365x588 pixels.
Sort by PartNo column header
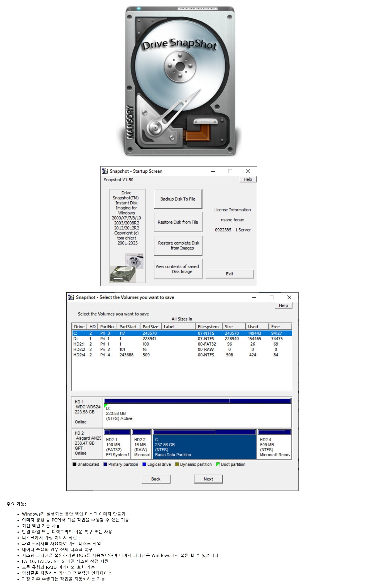(x=107, y=326)
